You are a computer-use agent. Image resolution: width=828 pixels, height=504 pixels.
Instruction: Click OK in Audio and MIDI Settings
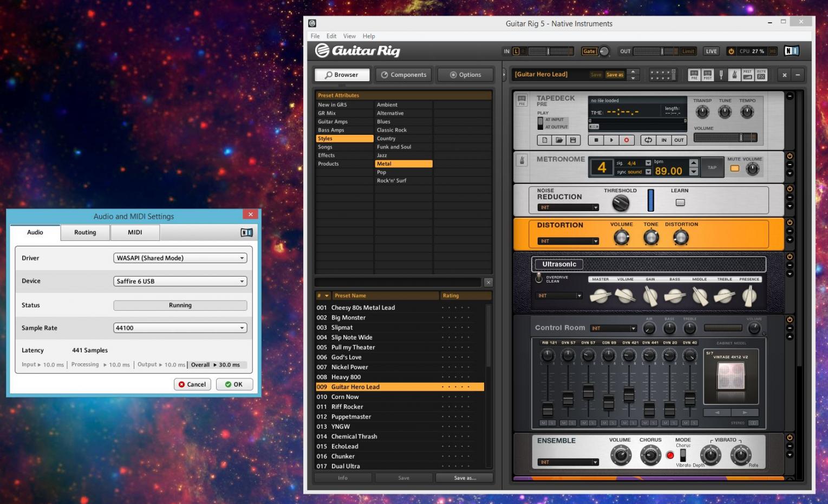coord(234,384)
